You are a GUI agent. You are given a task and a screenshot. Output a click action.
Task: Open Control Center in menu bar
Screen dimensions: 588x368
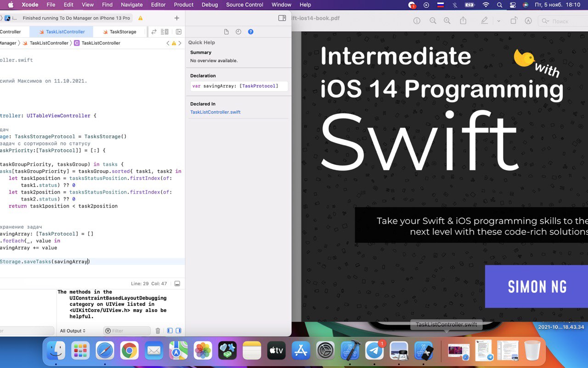[513, 5]
